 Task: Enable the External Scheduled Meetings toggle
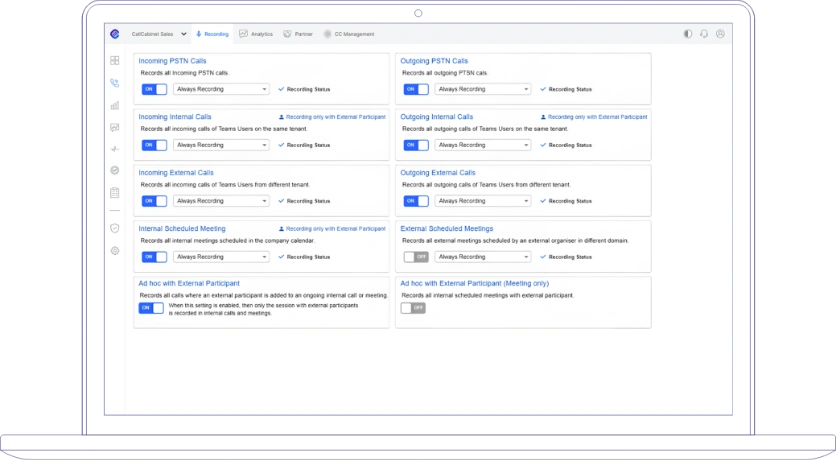[415, 257]
